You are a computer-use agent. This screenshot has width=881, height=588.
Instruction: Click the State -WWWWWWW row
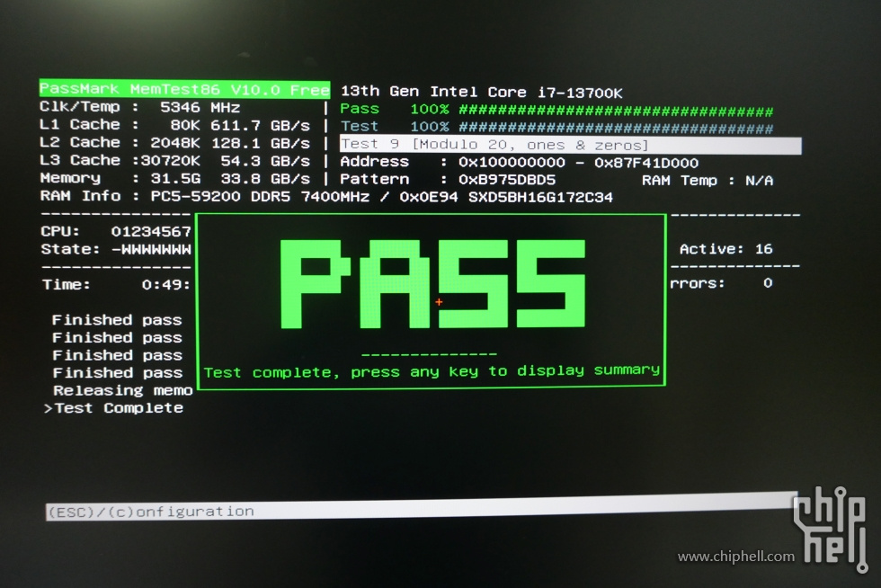116,249
